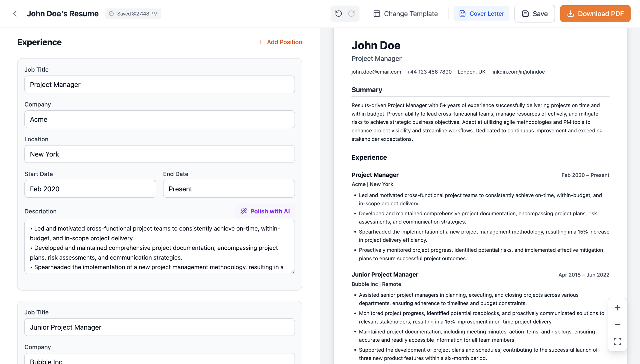
Task: Click the Download PDF button
Action: click(595, 13)
